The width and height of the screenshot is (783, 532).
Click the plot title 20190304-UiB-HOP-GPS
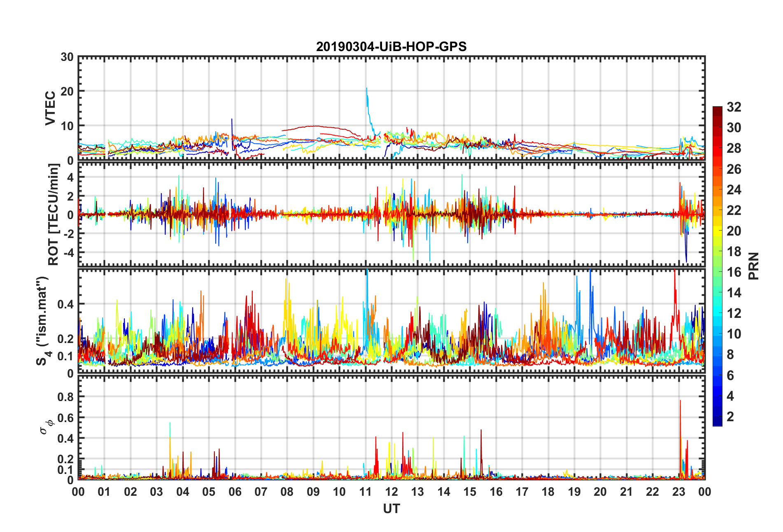(x=391, y=47)
